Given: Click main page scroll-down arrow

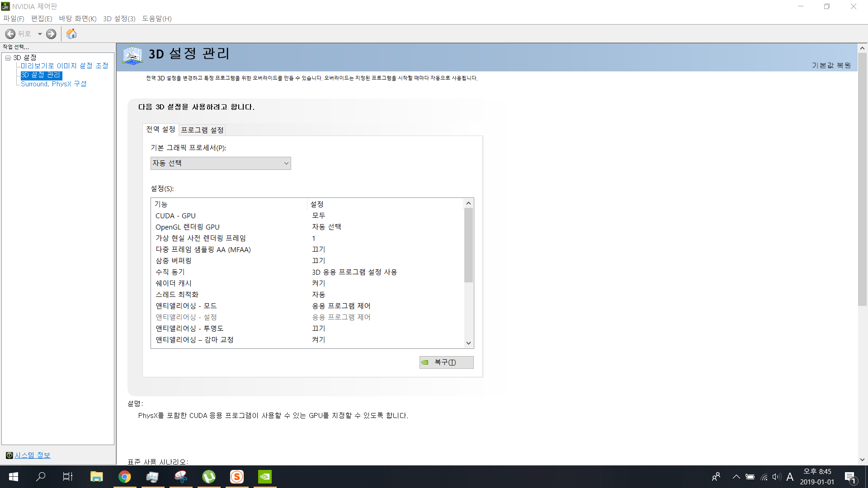Looking at the screenshot, I should [x=862, y=460].
